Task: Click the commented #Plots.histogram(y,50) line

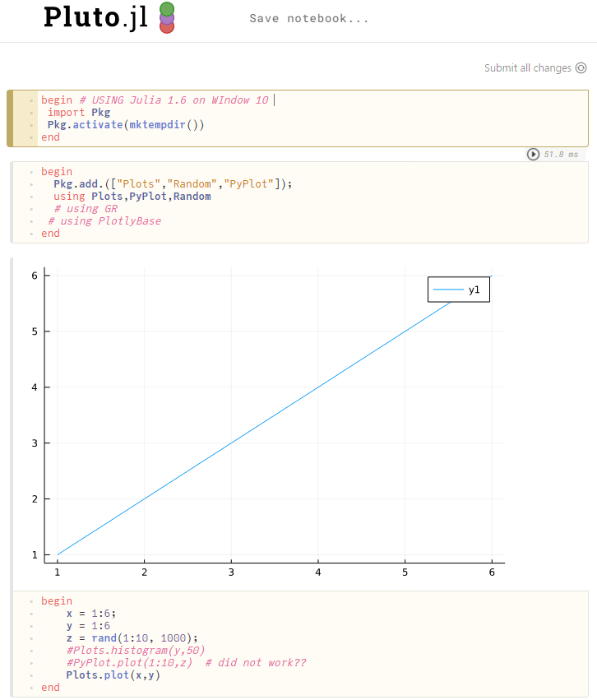Action: [x=136, y=651]
